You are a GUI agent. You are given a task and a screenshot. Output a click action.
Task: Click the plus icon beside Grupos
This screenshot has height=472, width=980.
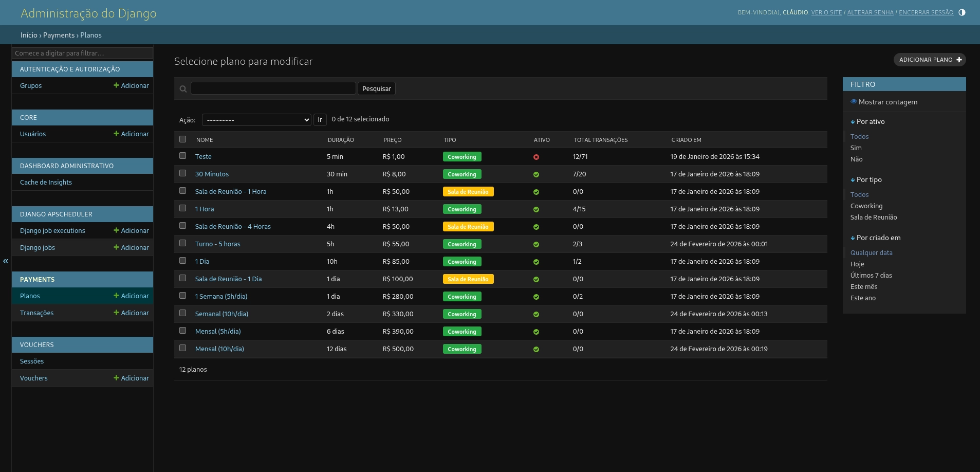point(116,85)
